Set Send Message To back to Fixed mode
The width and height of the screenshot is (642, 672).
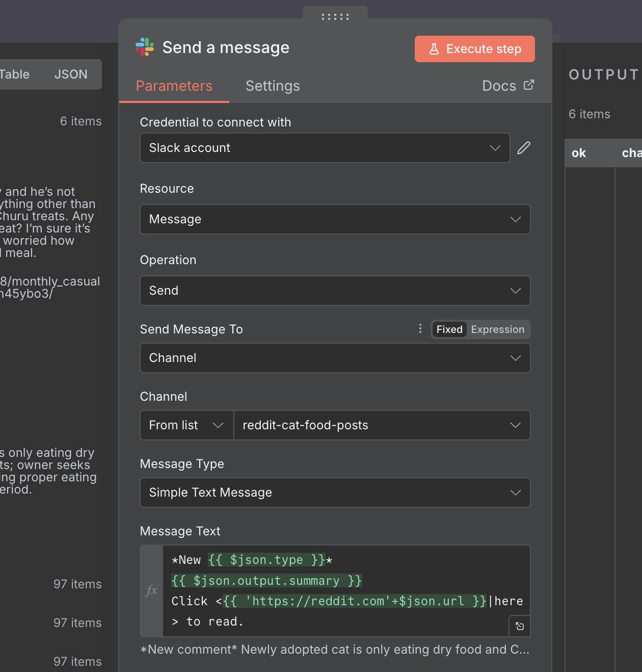449,329
